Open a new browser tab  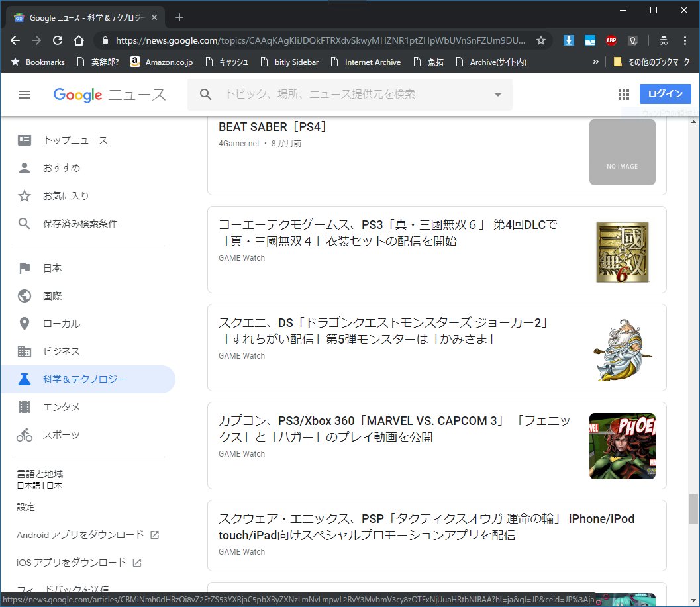(179, 17)
